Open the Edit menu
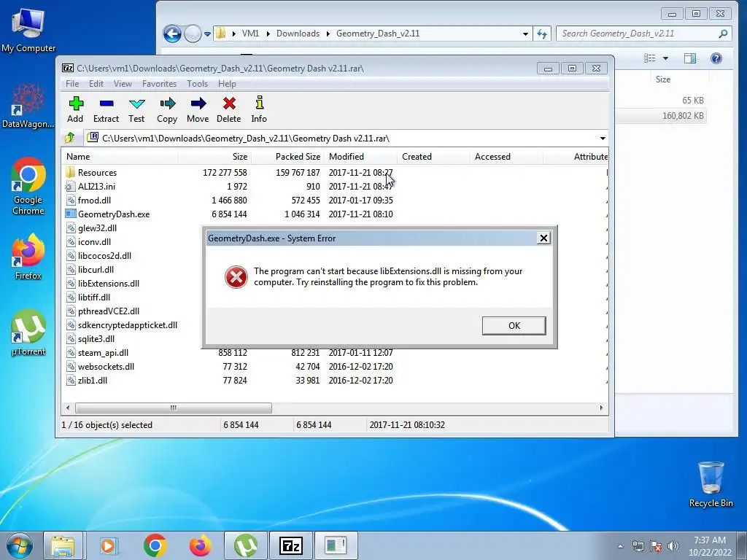The width and height of the screenshot is (747, 560). pos(96,84)
